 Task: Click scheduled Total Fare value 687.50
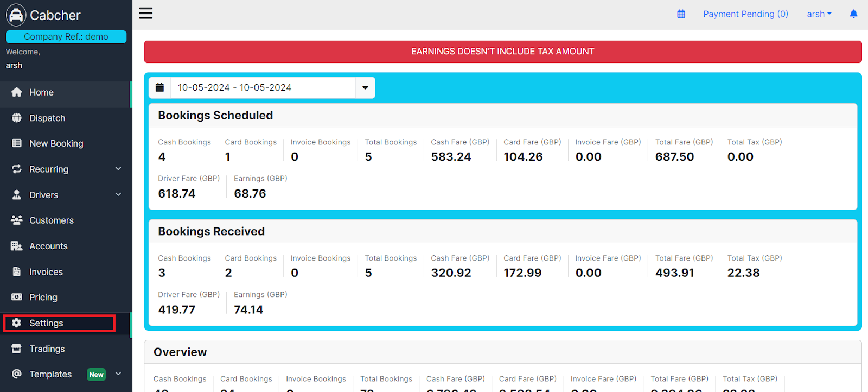click(x=675, y=156)
